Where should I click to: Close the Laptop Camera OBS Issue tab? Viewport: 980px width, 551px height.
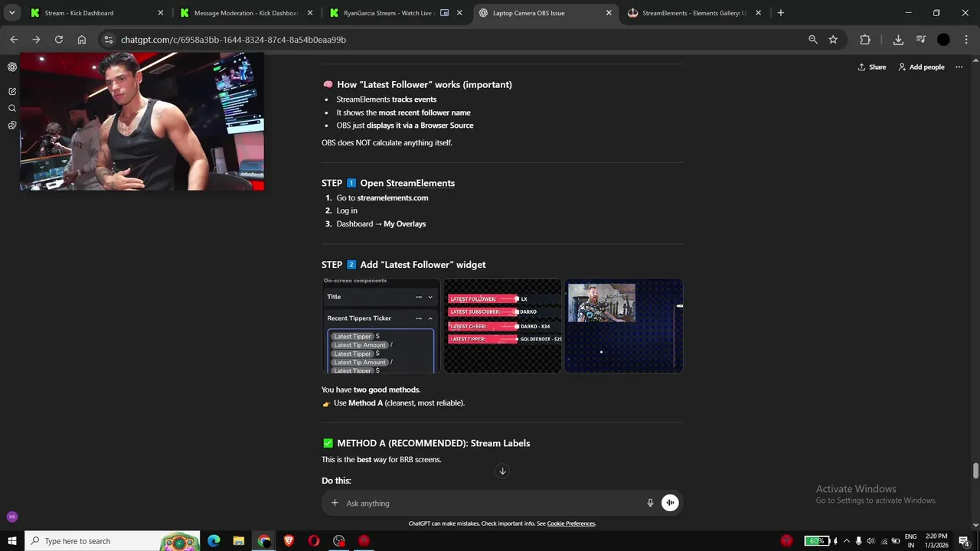609,13
